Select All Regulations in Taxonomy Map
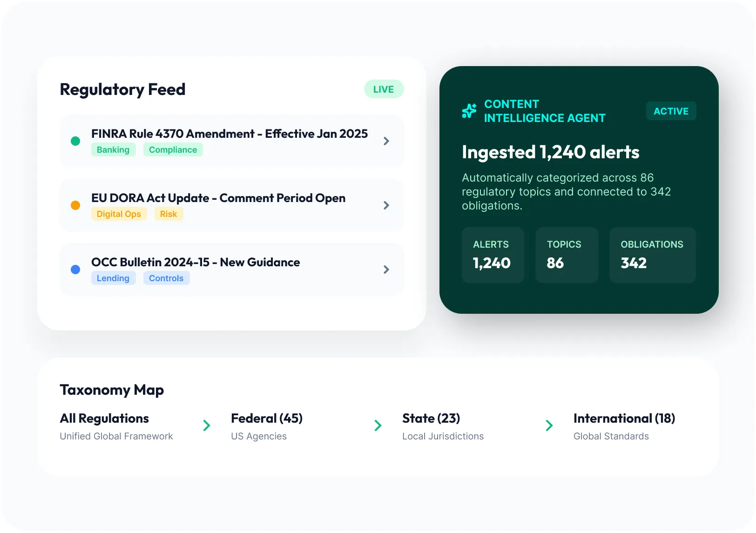756x533 pixels. [x=104, y=418]
